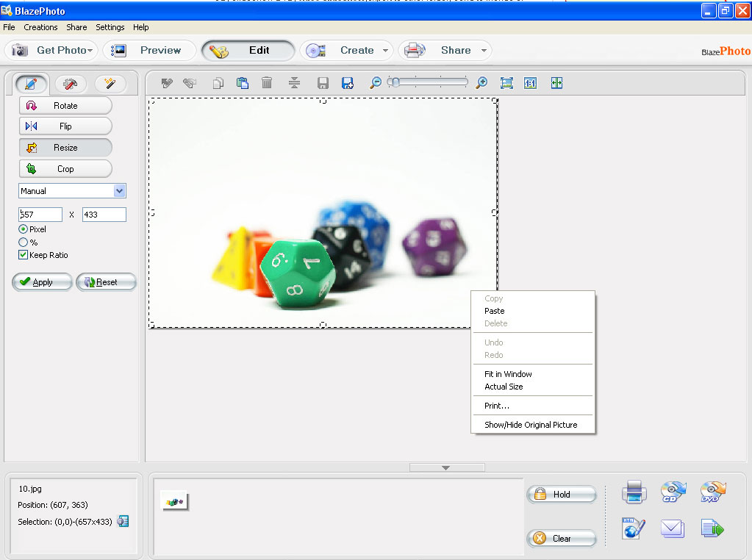Viewport: 752px width, 560px height.
Task: Click the burn to CD icon
Action: (x=673, y=492)
